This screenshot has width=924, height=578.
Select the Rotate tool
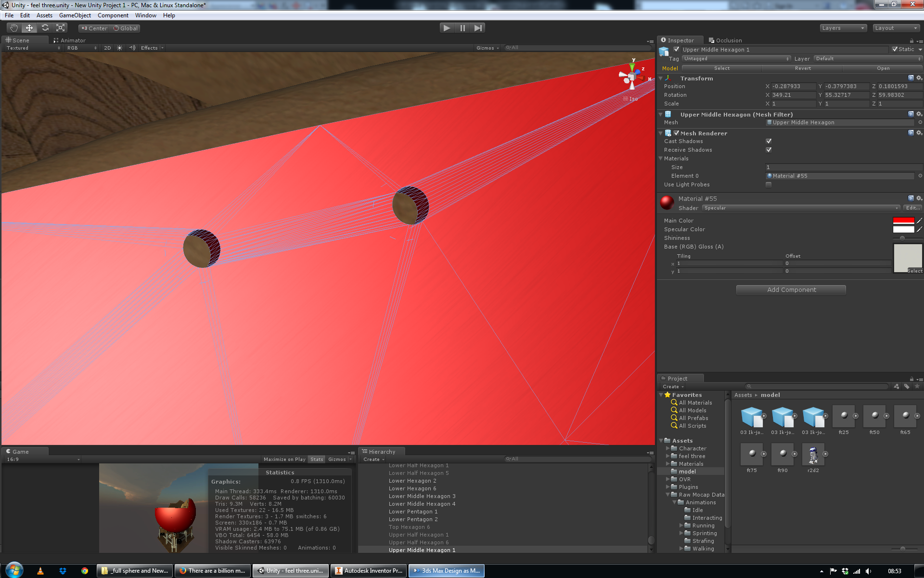click(x=45, y=28)
